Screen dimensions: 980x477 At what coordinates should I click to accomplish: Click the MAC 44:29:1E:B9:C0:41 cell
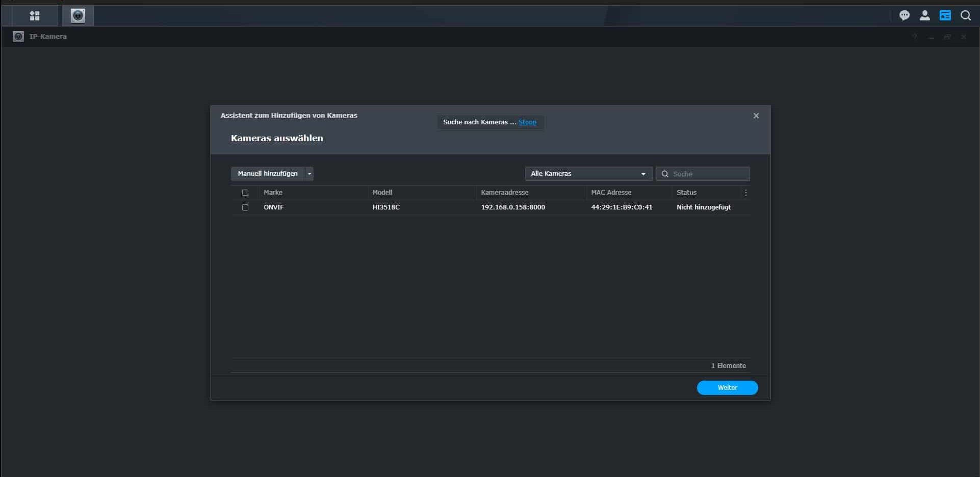[x=622, y=207]
